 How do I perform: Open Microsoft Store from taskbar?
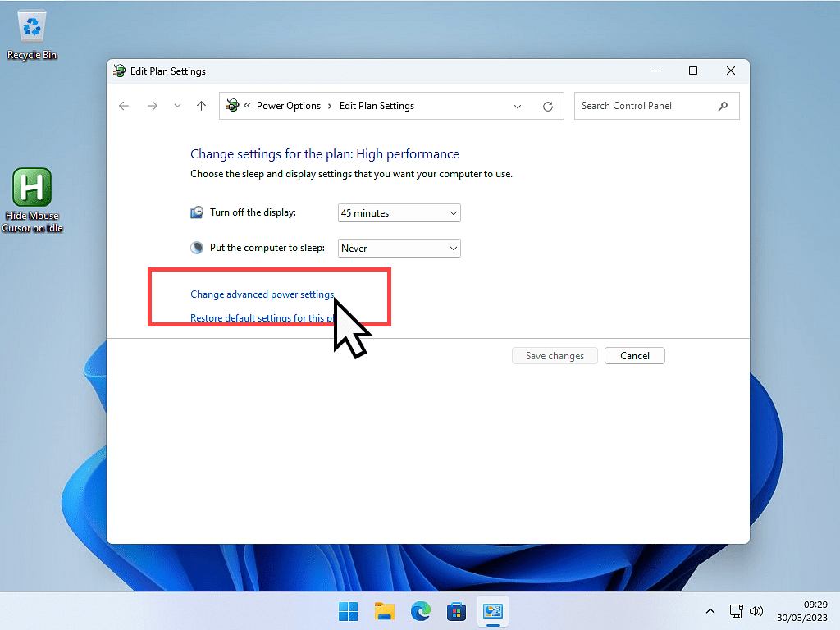point(457,611)
